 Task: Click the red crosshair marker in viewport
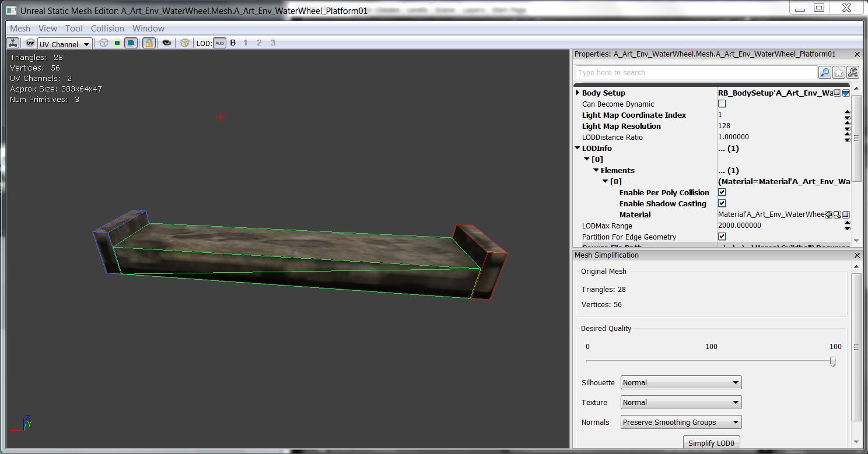point(221,117)
